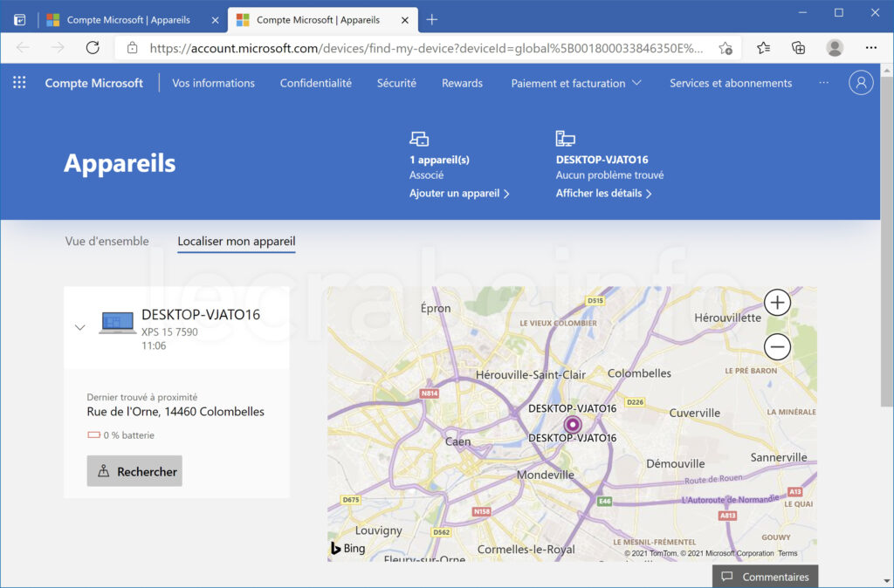The image size is (894, 588).
Task: Click the Cuverville label on the map
Action: click(694, 413)
